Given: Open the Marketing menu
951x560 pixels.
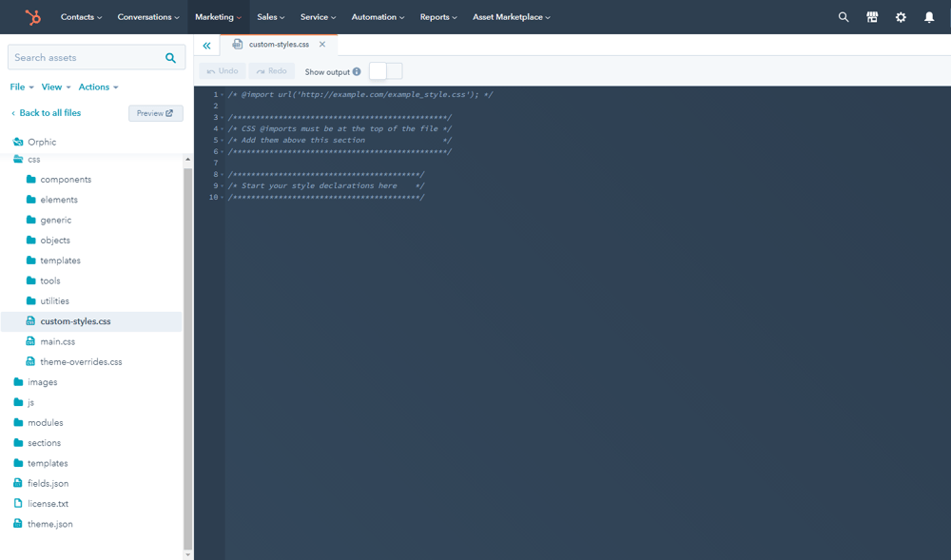Looking at the screenshot, I should [218, 17].
